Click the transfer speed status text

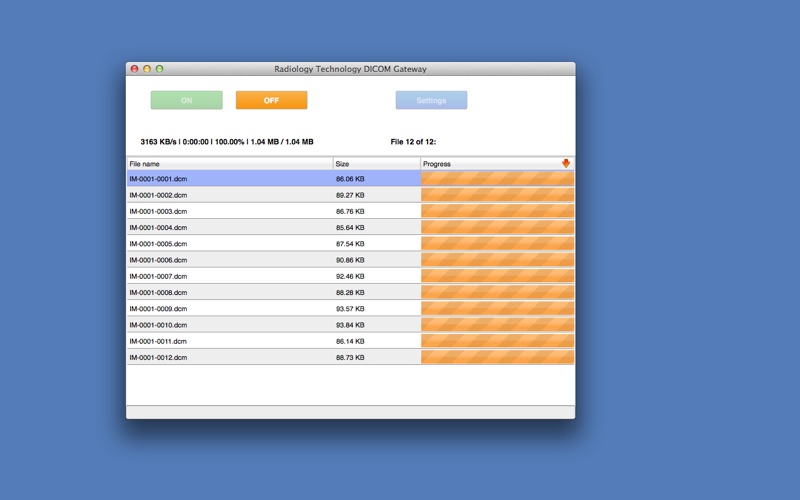pyautogui.click(x=227, y=142)
